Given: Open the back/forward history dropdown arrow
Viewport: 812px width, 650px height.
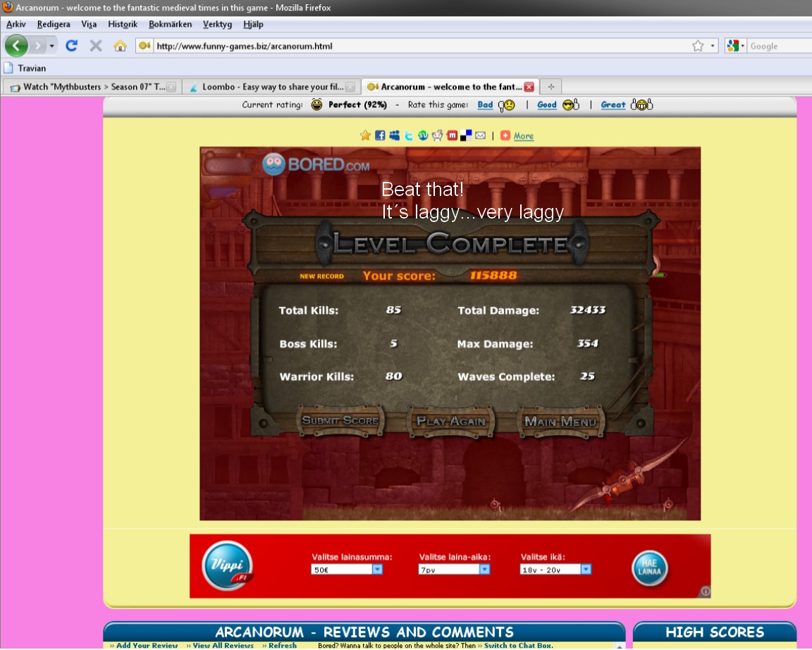Looking at the screenshot, I should (51, 46).
